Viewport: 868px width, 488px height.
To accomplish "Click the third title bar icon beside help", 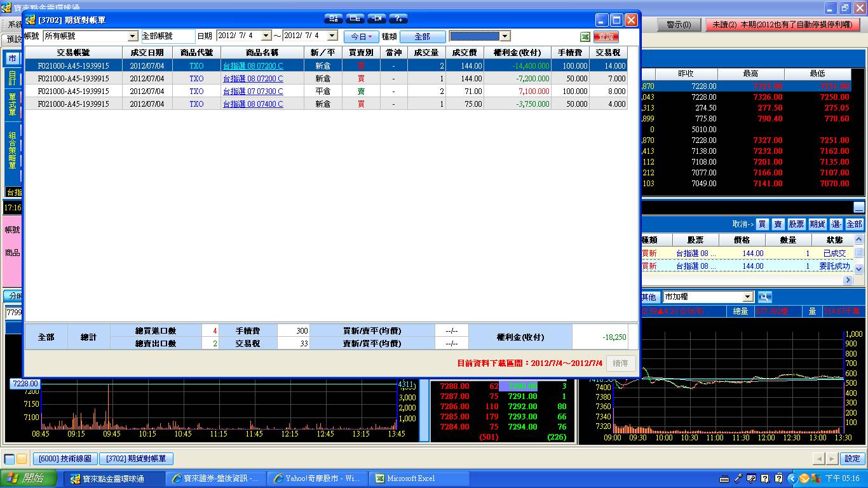I will [377, 18].
